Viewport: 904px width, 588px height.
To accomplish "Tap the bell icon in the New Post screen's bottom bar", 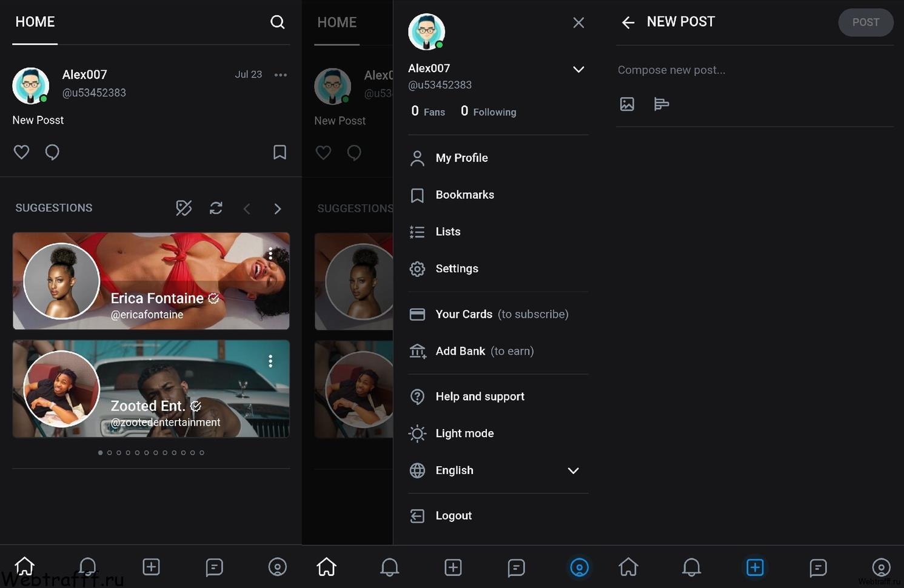I will [691, 567].
